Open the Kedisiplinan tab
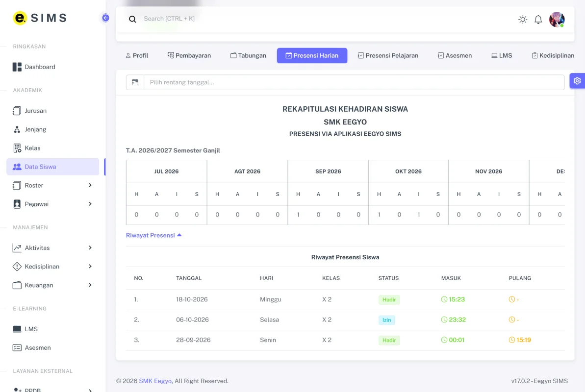The height and width of the screenshot is (392, 585). tap(553, 55)
